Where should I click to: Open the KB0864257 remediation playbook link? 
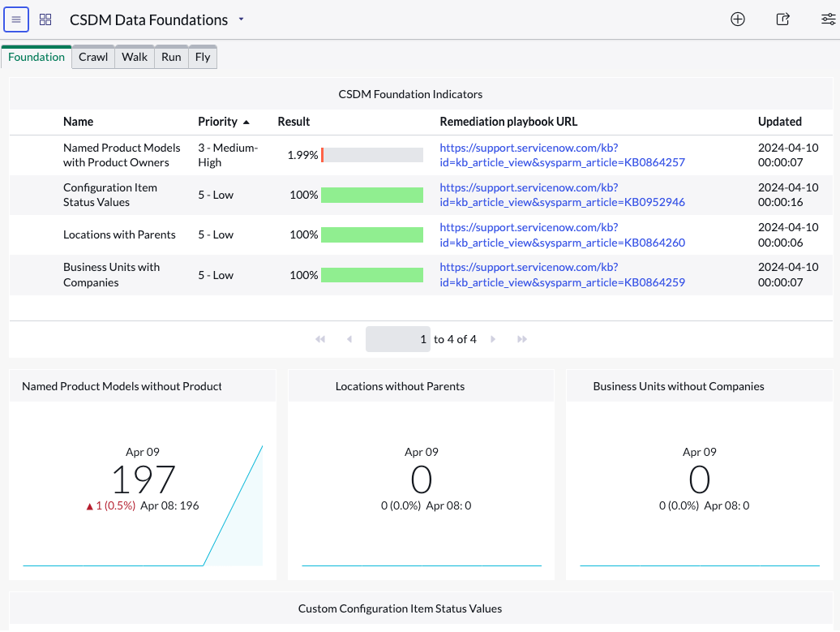click(x=562, y=155)
